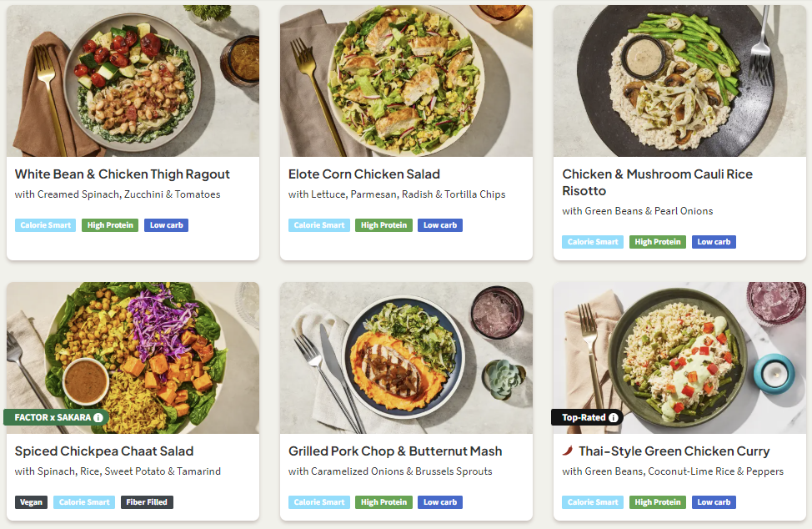Click the info icon on FACTOR x SAKARA badge
This screenshot has height=529, width=812.
coord(98,417)
